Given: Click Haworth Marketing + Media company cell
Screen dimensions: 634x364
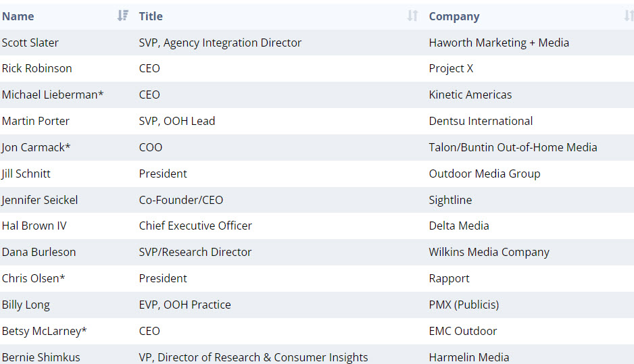Looking at the screenshot, I should point(499,43).
